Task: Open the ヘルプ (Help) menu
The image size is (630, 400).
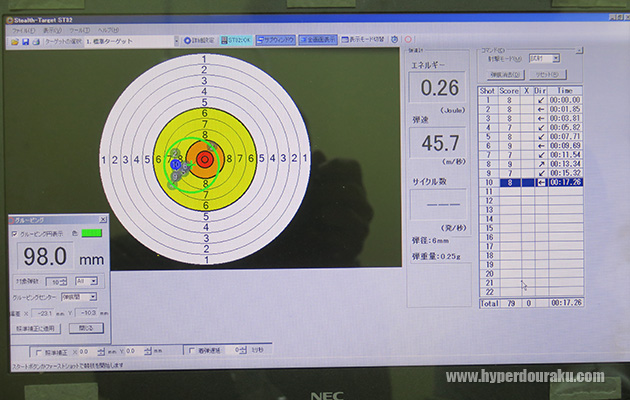Action: [x=109, y=30]
